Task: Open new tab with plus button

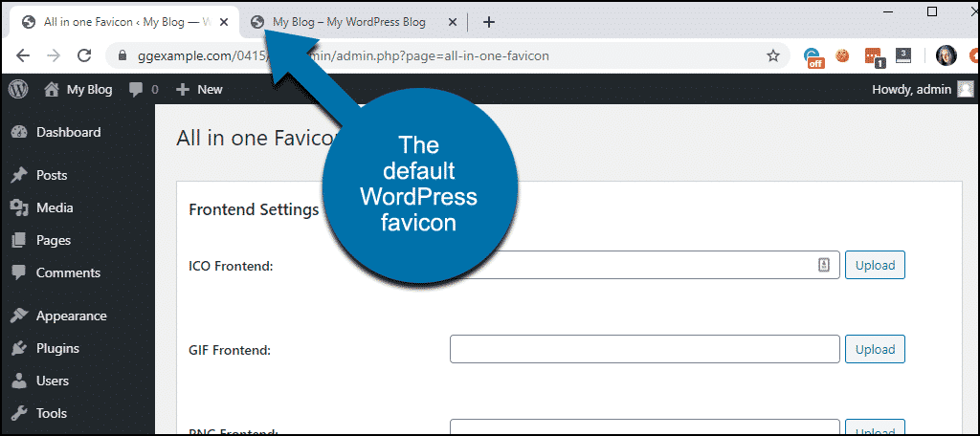Action: (x=489, y=22)
